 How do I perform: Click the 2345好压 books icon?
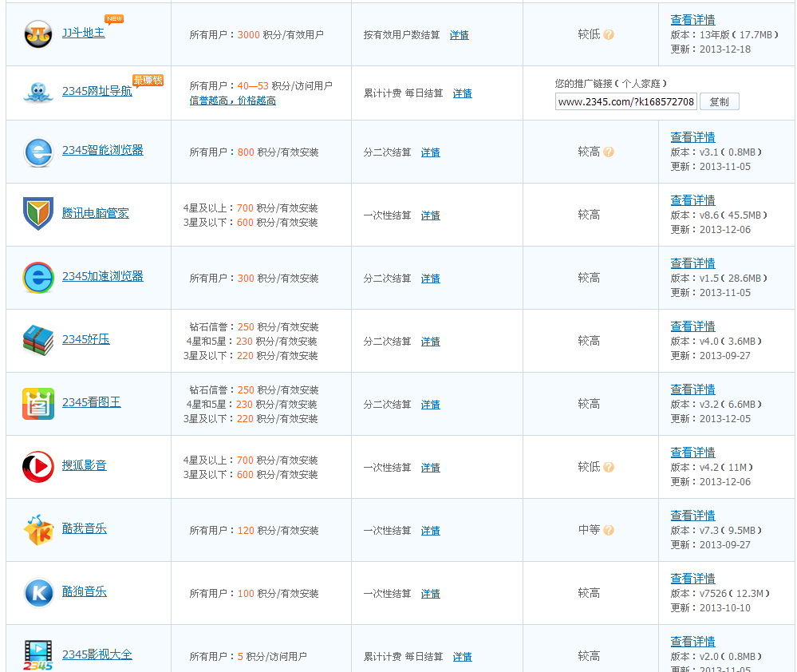(x=38, y=340)
